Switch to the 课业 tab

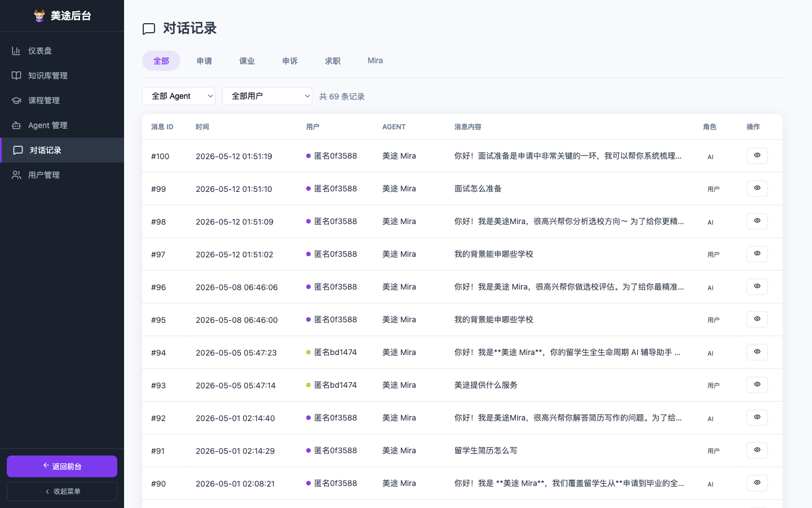coord(247,61)
